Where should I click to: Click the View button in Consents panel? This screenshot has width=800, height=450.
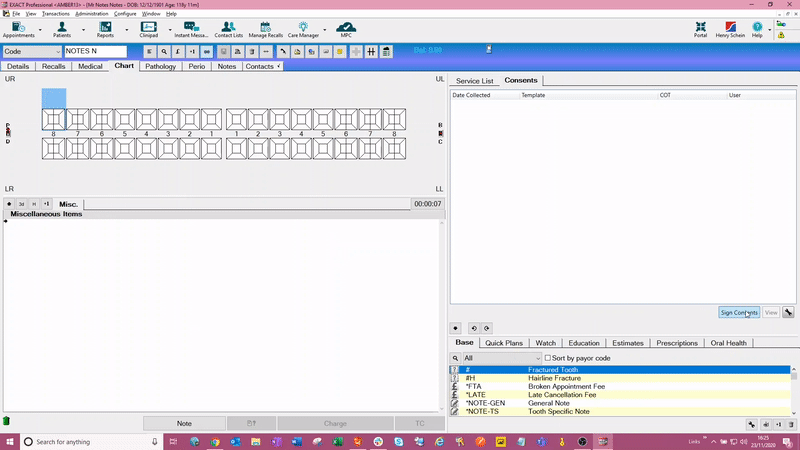771,312
